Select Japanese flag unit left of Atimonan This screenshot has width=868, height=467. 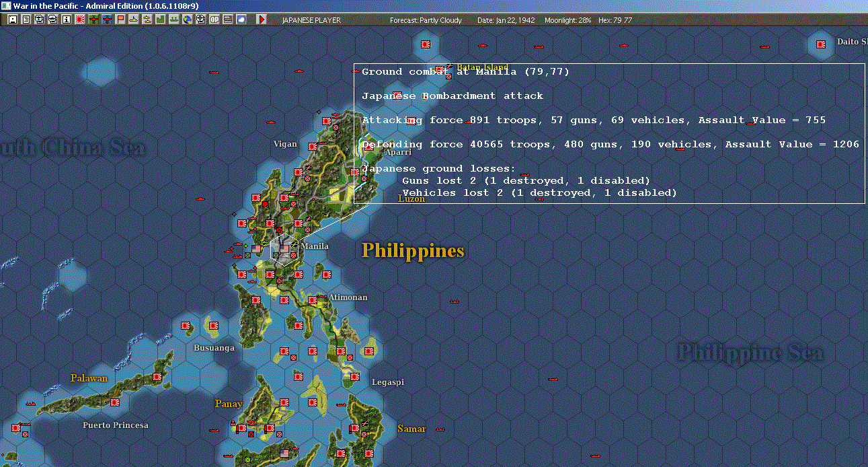coord(313,300)
